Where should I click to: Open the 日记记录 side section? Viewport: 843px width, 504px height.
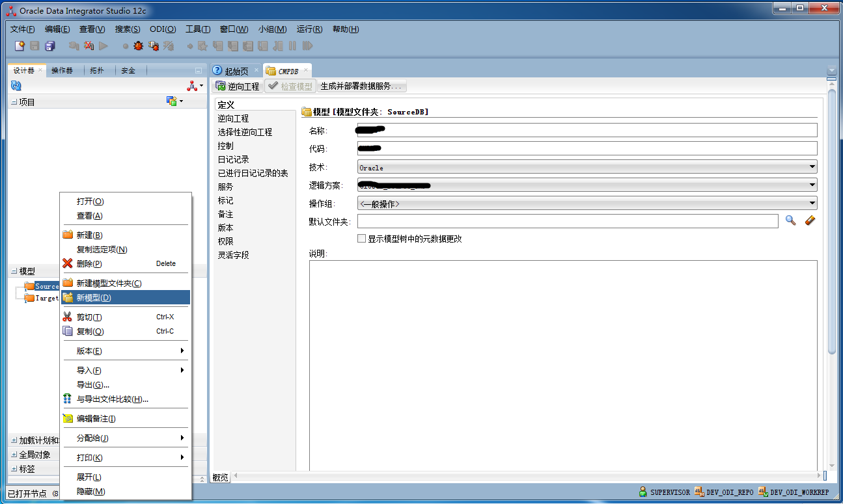[233, 159]
